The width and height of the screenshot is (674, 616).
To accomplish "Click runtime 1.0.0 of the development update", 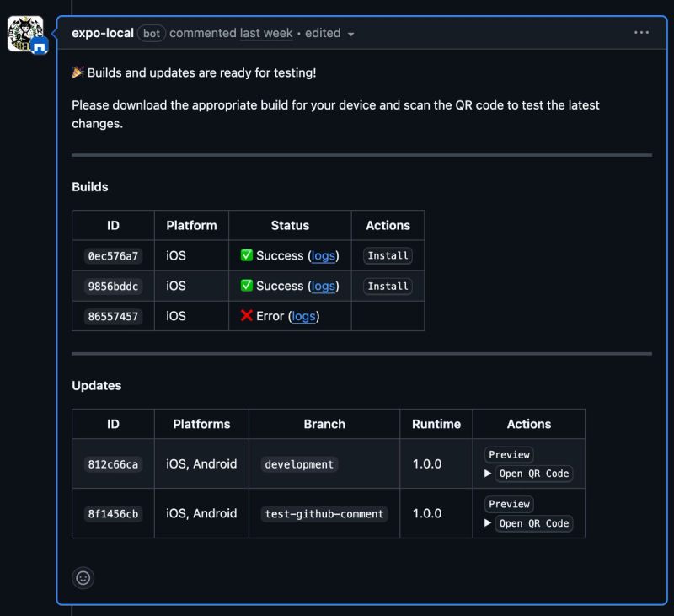I will (427, 463).
